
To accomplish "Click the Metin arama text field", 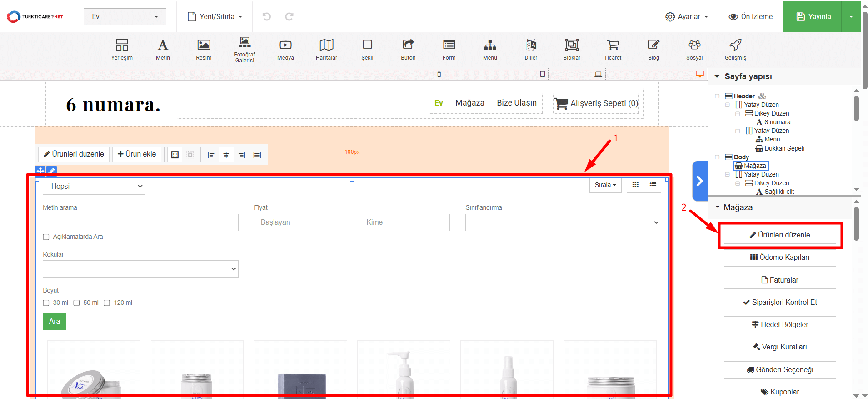I will click(140, 222).
